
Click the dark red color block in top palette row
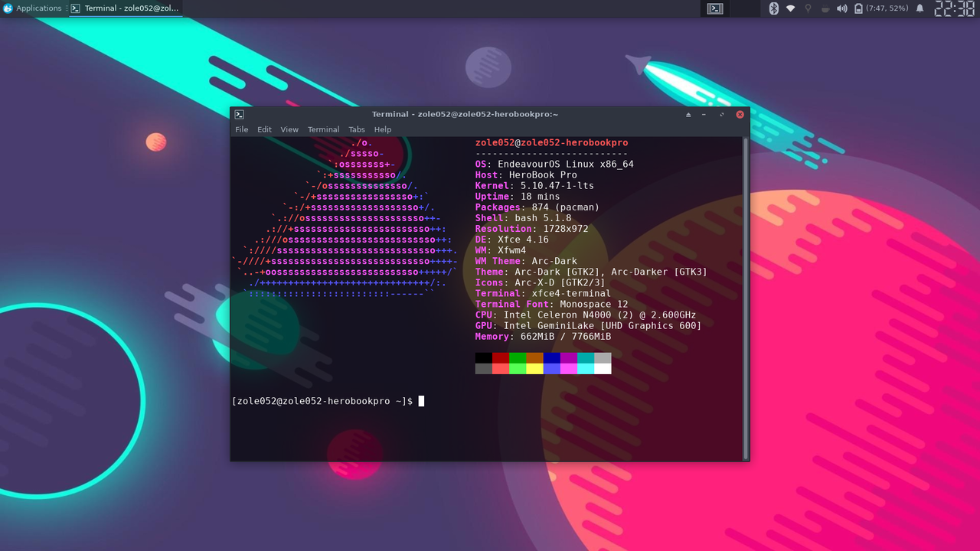pyautogui.click(x=501, y=357)
